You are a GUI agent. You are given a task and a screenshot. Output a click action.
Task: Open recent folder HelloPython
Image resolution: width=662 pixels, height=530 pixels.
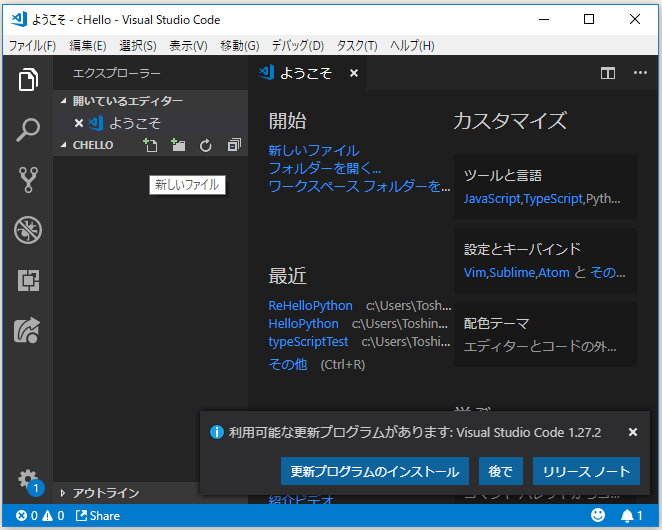(304, 323)
